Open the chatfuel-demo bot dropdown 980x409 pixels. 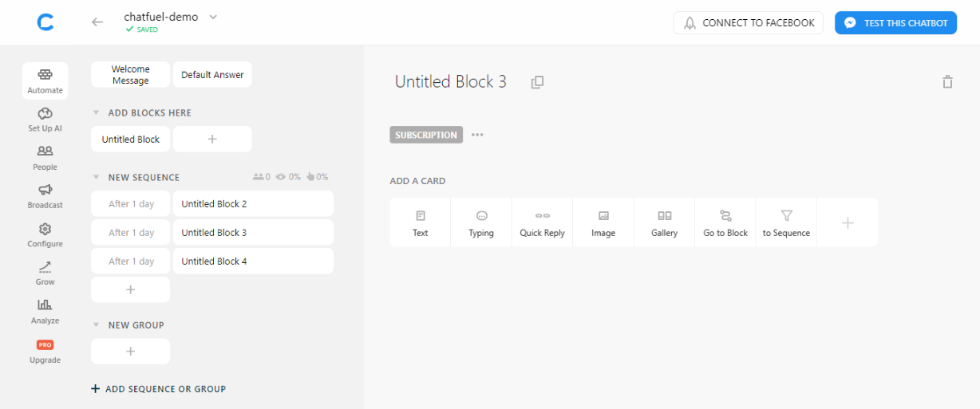[213, 18]
